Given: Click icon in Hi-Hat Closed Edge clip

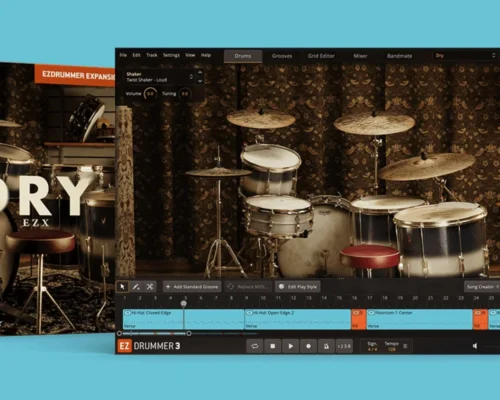Looking at the screenshot, I should pos(128,313).
